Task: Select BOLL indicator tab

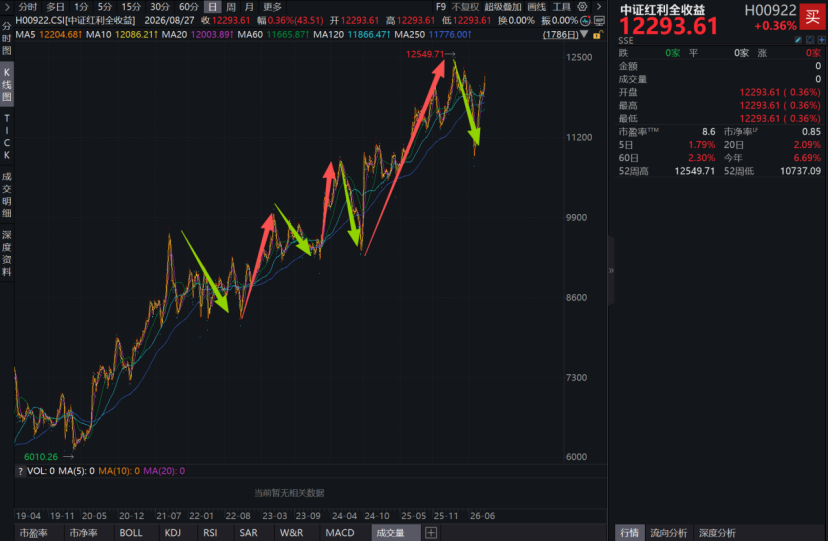Action: pos(131,532)
